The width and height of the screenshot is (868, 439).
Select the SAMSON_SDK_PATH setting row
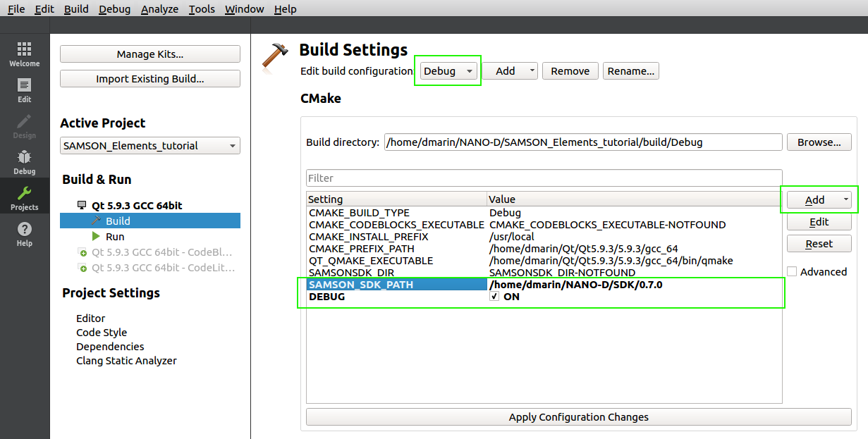click(x=367, y=285)
